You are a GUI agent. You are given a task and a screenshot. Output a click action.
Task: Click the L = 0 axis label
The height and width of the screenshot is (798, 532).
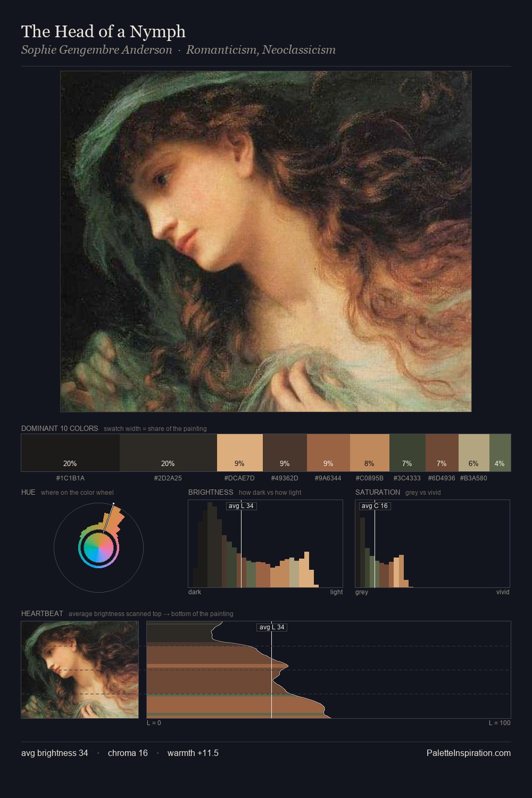(x=154, y=723)
